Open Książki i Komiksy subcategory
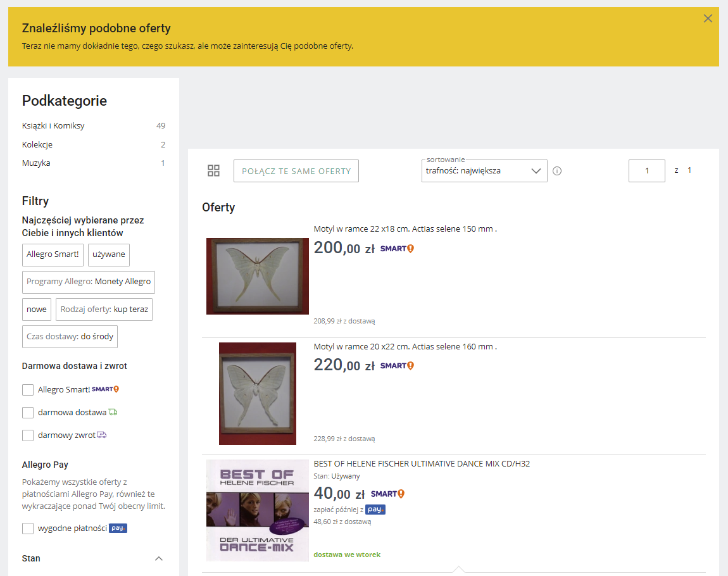The height and width of the screenshot is (576, 728). tap(53, 125)
